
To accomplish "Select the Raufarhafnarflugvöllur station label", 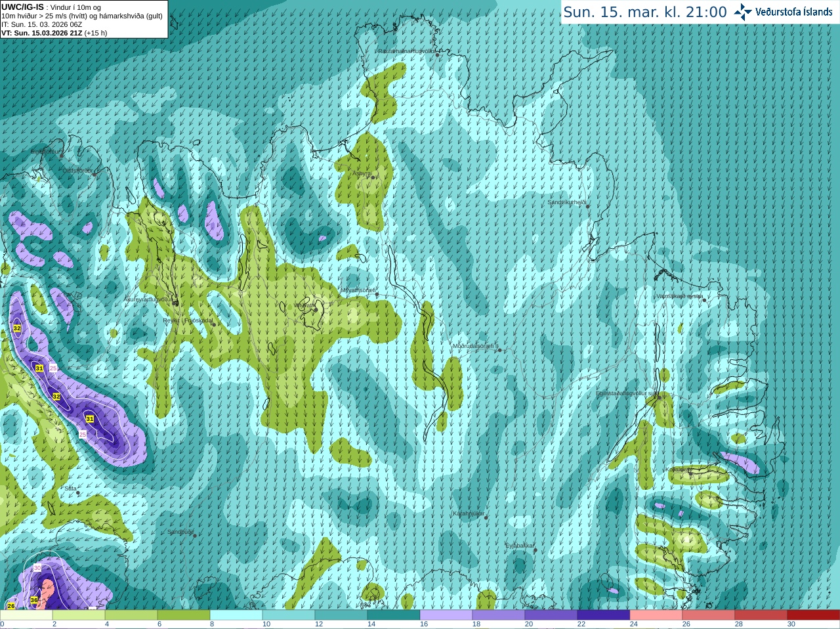I will [x=407, y=51].
